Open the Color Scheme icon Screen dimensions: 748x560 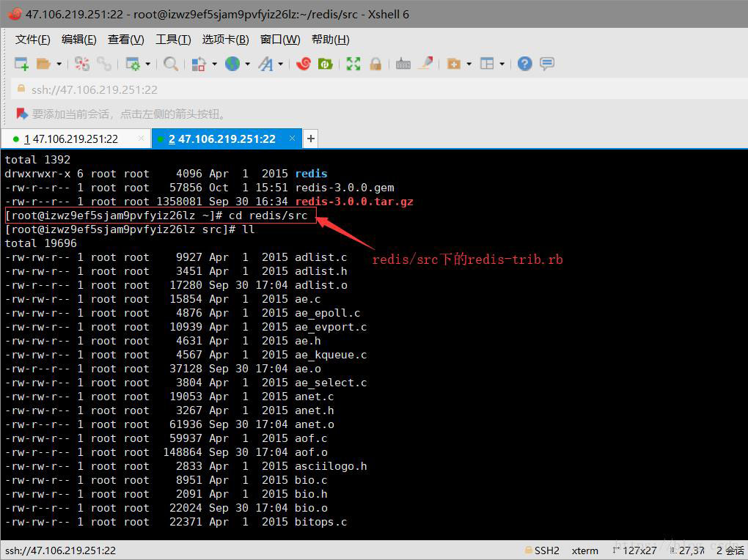199,64
